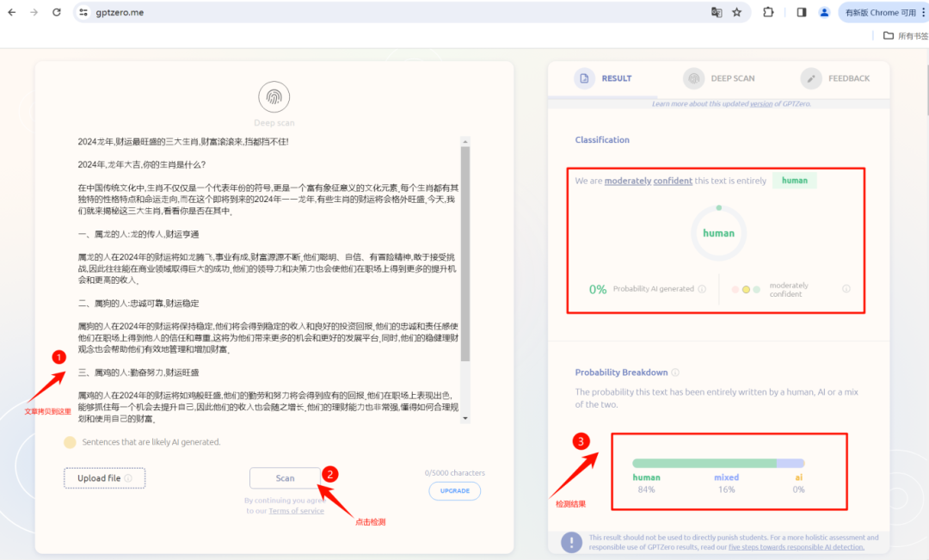
Task: Click the underlined word moderately
Action: [628, 181]
